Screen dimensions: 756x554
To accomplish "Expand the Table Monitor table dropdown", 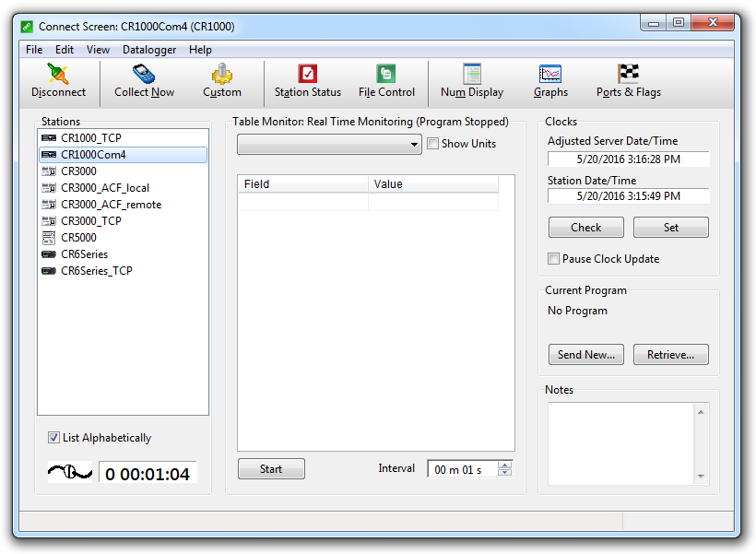I will point(414,145).
